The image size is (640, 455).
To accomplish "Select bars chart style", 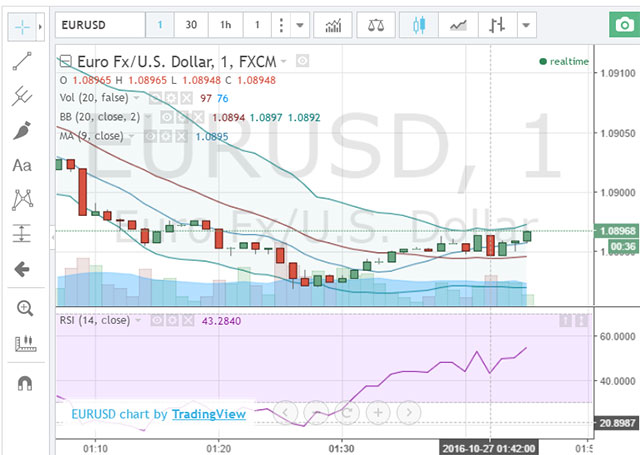I will [x=497, y=25].
